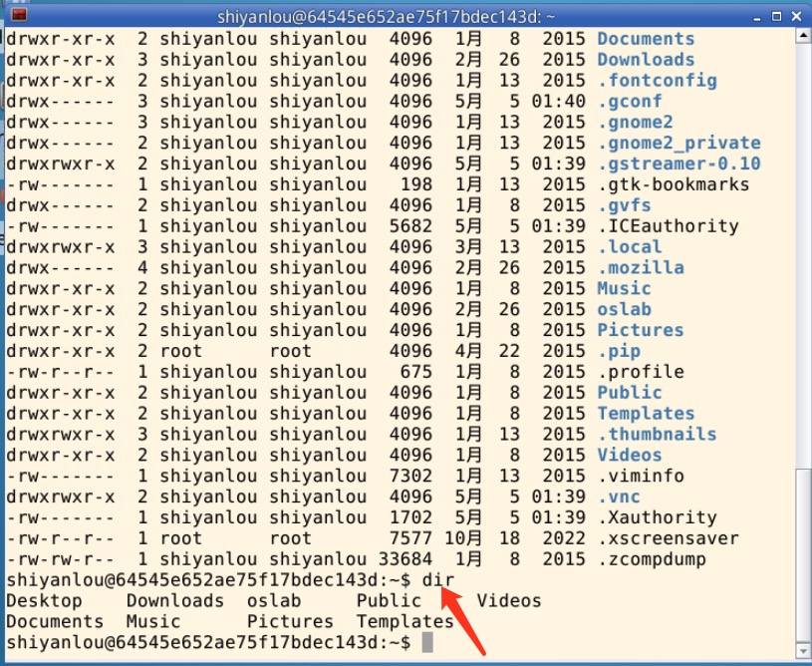The height and width of the screenshot is (666, 812).
Task: Click the cursor block at the last prompt
Action: (427, 643)
